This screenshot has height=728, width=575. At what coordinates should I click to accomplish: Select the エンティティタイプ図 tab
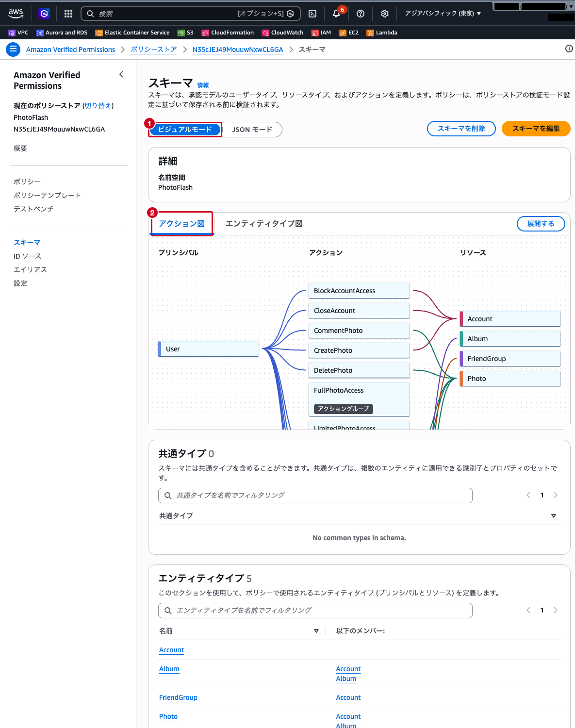click(264, 224)
